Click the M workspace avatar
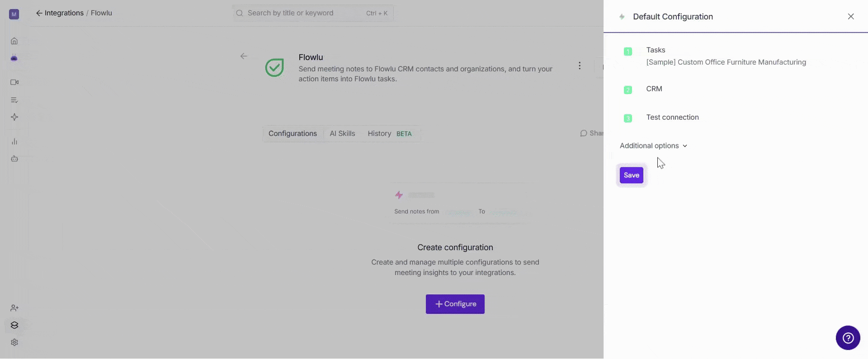 pos(14,14)
